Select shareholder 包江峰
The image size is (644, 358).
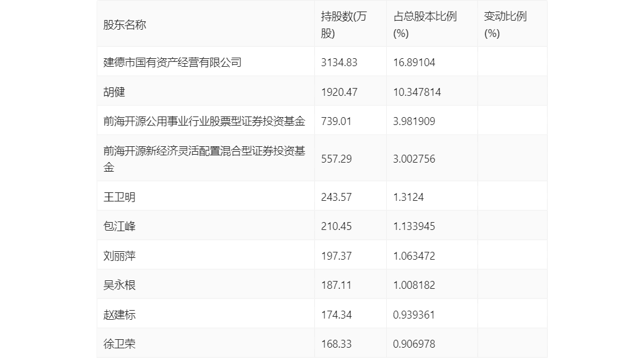pyautogui.click(x=119, y=226)
